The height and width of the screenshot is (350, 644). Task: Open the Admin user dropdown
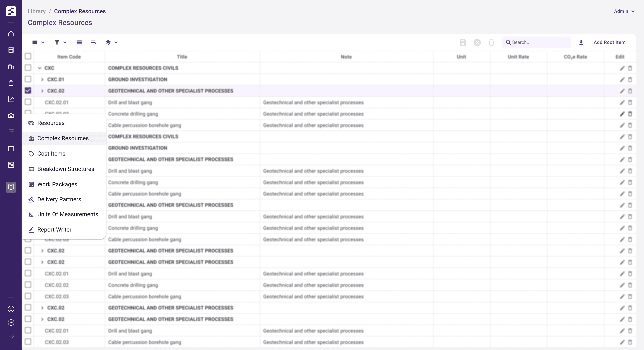tap(624, 11)
